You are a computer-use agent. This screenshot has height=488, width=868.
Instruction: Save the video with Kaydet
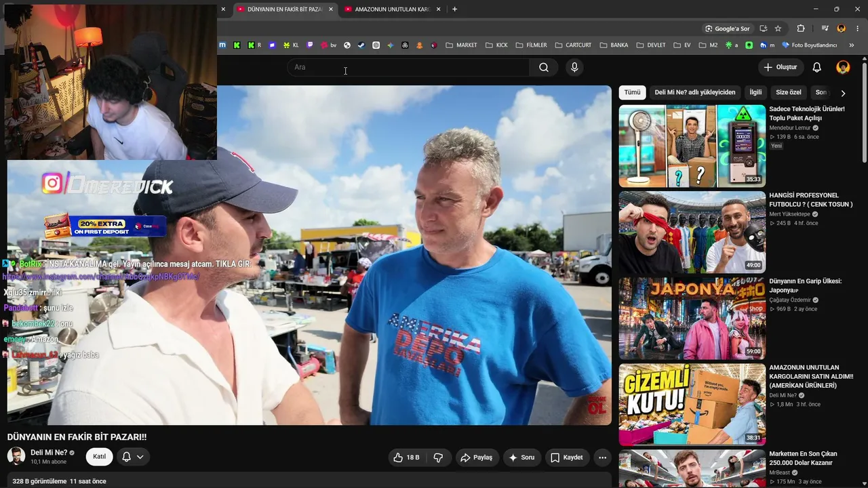tap(567, 457)
